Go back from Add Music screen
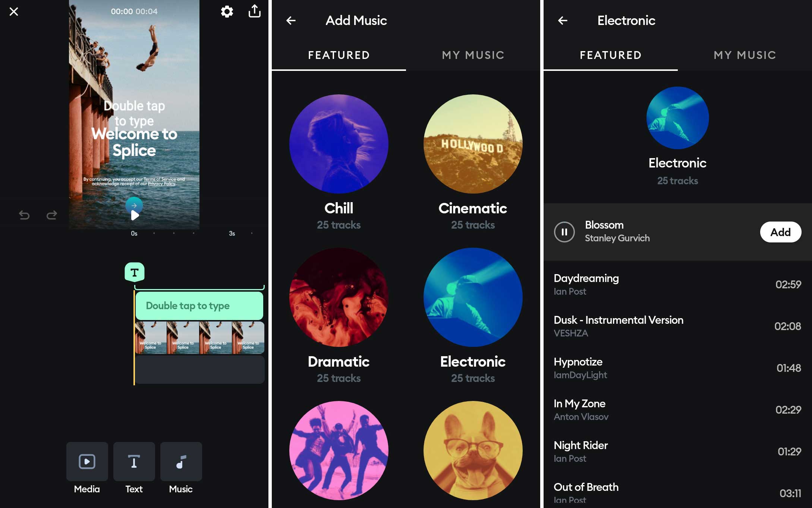This screenshot has width=812, height=508. (x=291, y=21)
